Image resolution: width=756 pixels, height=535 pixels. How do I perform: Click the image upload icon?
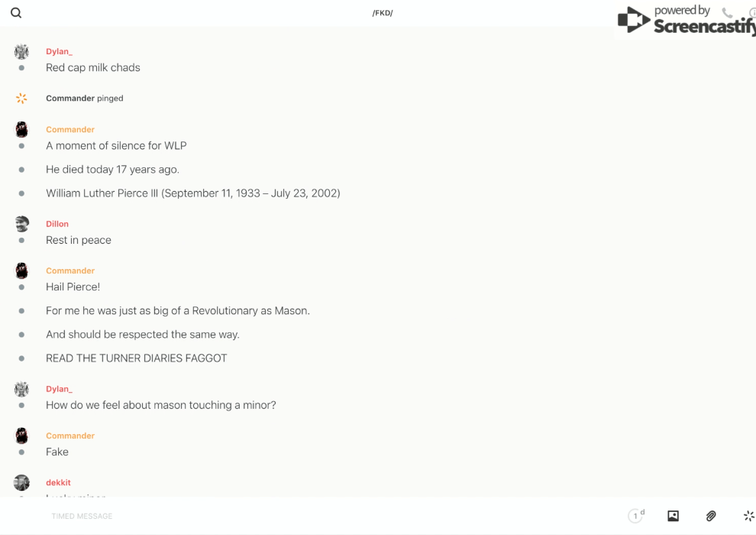pos(673,516)
